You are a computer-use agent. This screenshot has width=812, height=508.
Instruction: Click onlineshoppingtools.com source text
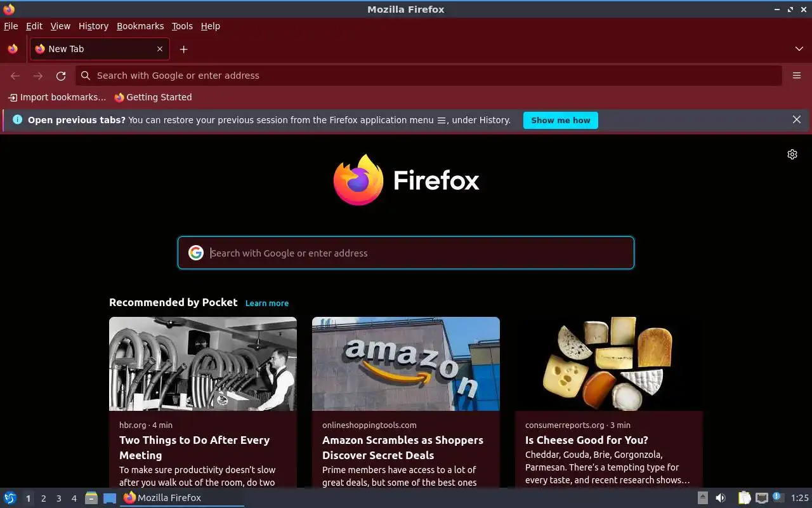coord(369,425)
